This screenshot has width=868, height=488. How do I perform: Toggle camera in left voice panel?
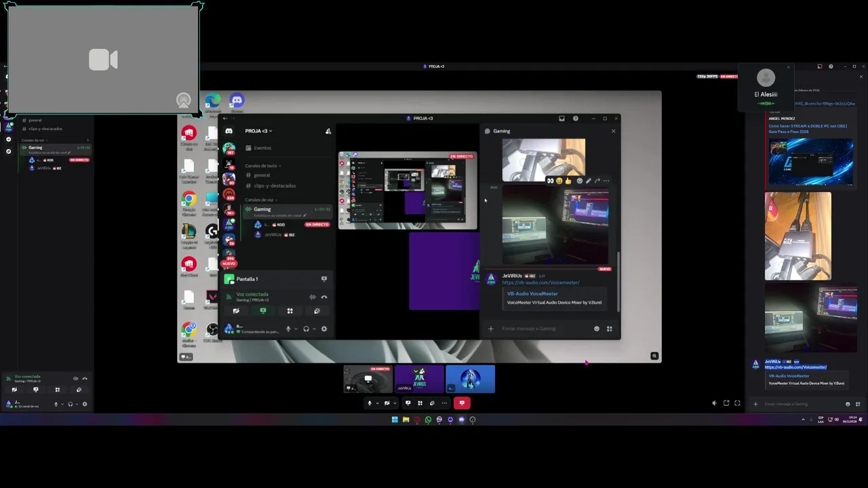coord(14,390)
